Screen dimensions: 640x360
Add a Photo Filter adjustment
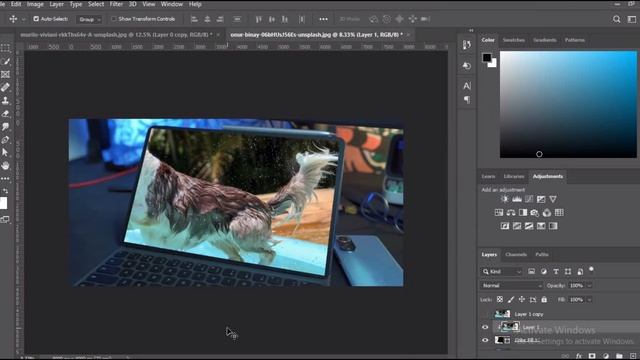(x=535, y=213)
